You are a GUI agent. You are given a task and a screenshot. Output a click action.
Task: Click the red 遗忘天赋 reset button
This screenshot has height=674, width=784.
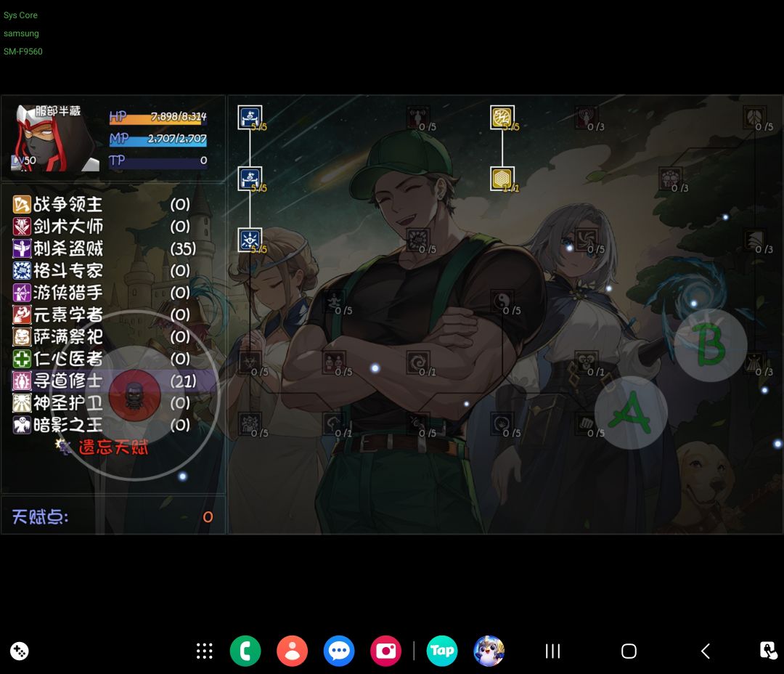[113, 447]
